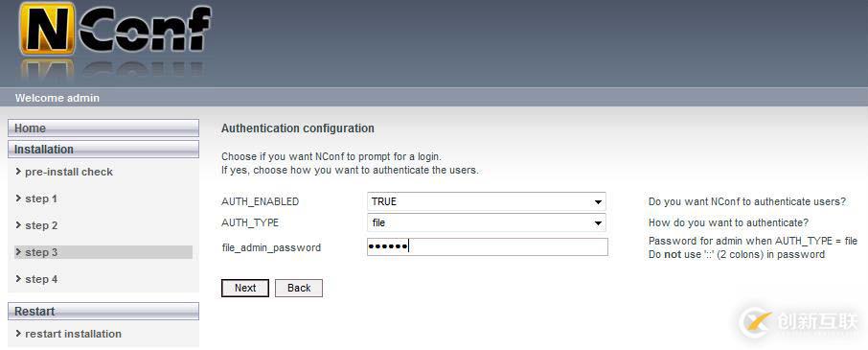Click the Back button
868x350 pixels.
click(x=299, y=288)
